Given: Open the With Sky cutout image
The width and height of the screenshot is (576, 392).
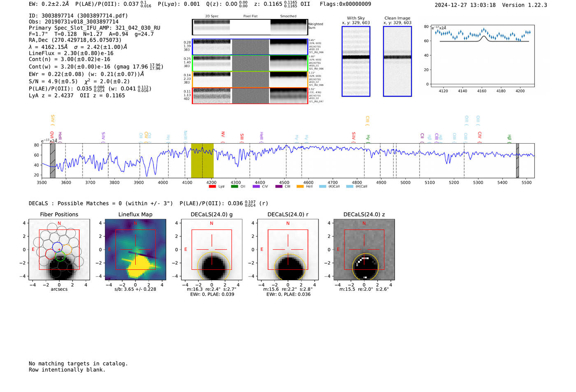Looking at the screenshot, I should (356, 61).
